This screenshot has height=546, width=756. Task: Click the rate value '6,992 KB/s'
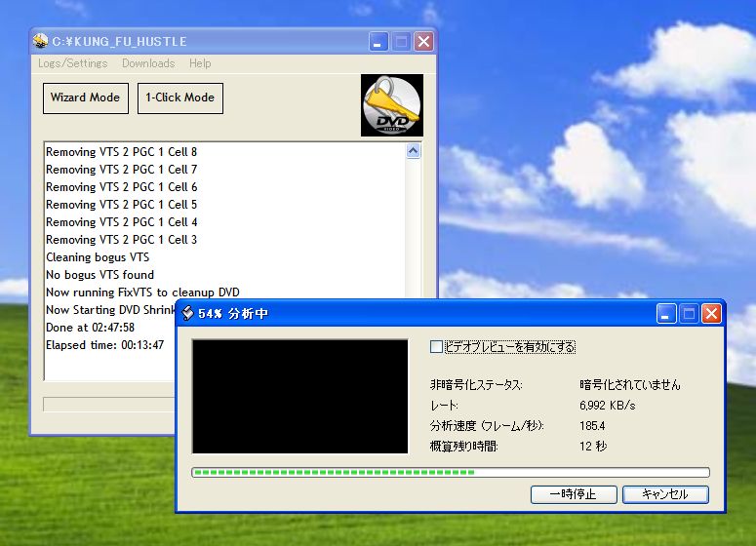608,406
